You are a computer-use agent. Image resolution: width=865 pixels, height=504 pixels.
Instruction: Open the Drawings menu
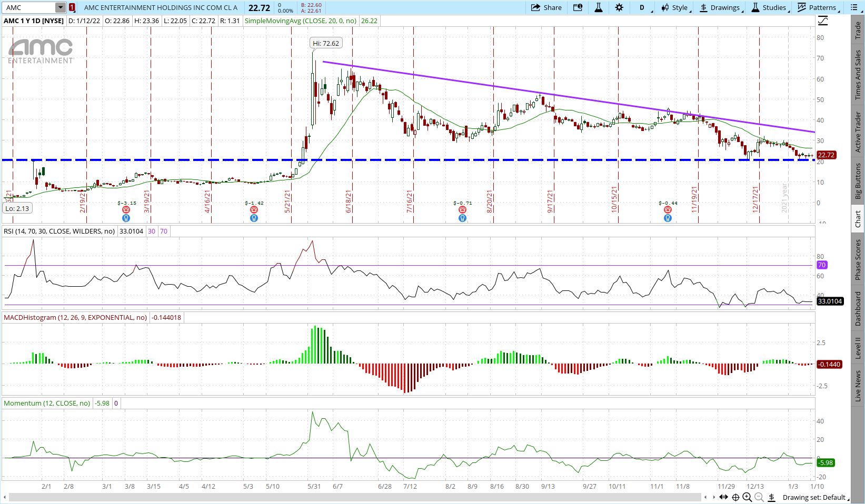tap(720, 7)
